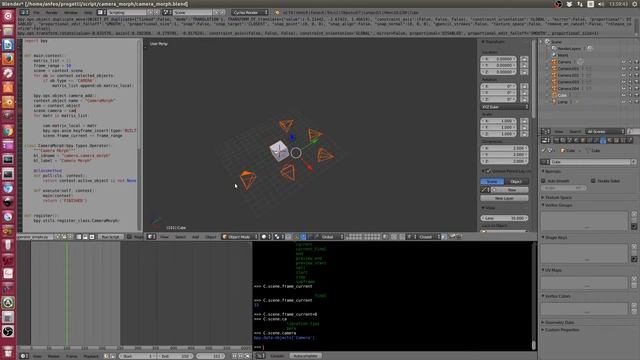
Task: Click the viewport shading icon
Action: tap(265, 236)
